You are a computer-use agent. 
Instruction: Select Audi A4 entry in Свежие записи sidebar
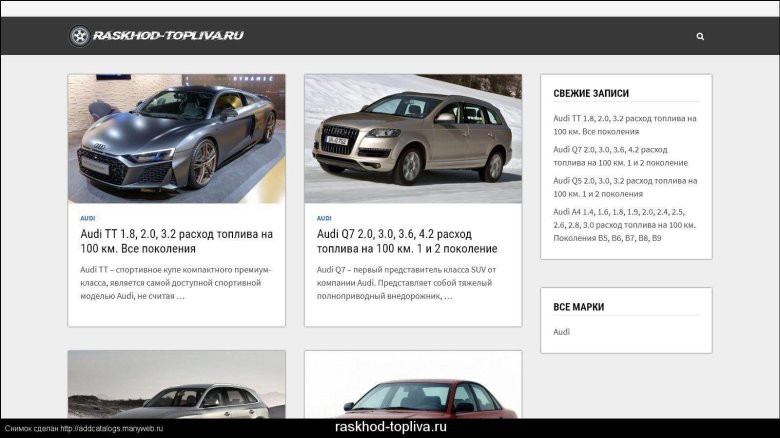pos(624,225)
